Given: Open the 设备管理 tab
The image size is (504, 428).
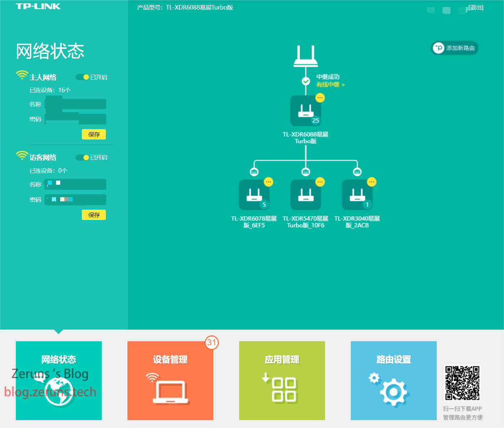Looking at the screenshot, I should coord(170,381).
